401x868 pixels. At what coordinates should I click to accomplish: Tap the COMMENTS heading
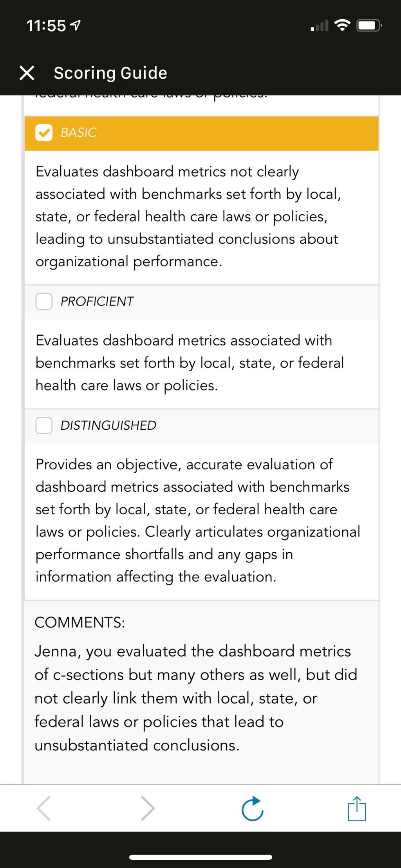[x=80, y=622]
